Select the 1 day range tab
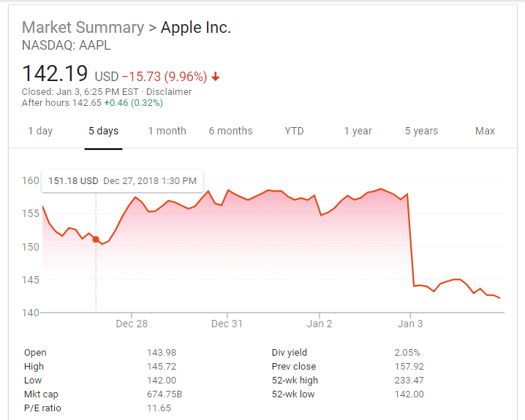The image size is (525, 420). [x=40, y=131]
